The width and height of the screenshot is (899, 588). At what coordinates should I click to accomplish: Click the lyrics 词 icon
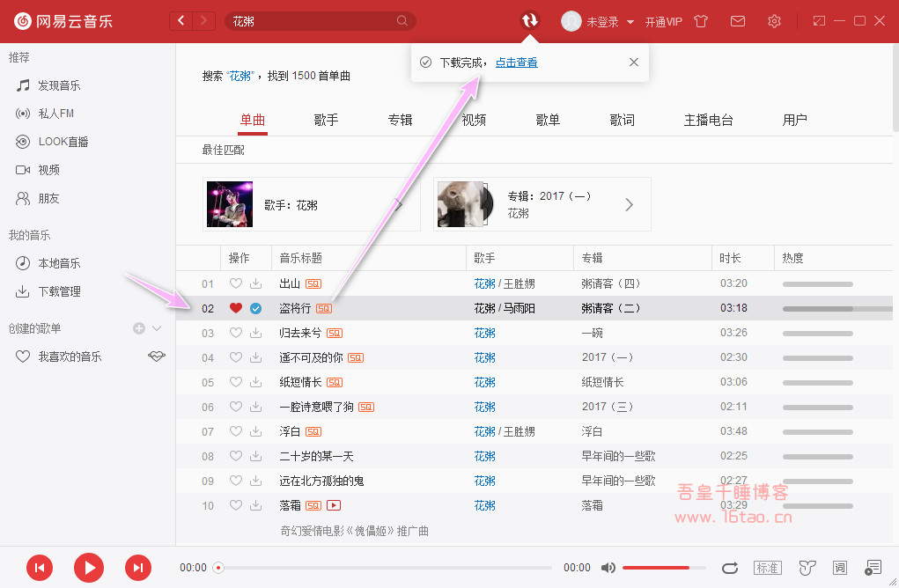tap(840, 568)
